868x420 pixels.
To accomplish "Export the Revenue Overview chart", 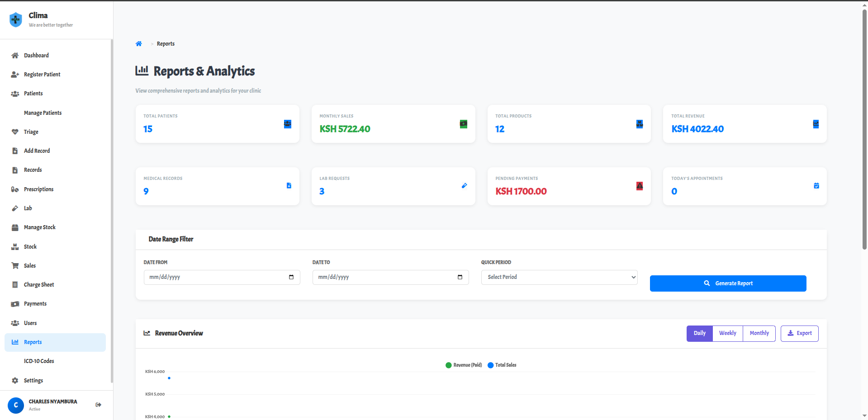I will point(799,333).
